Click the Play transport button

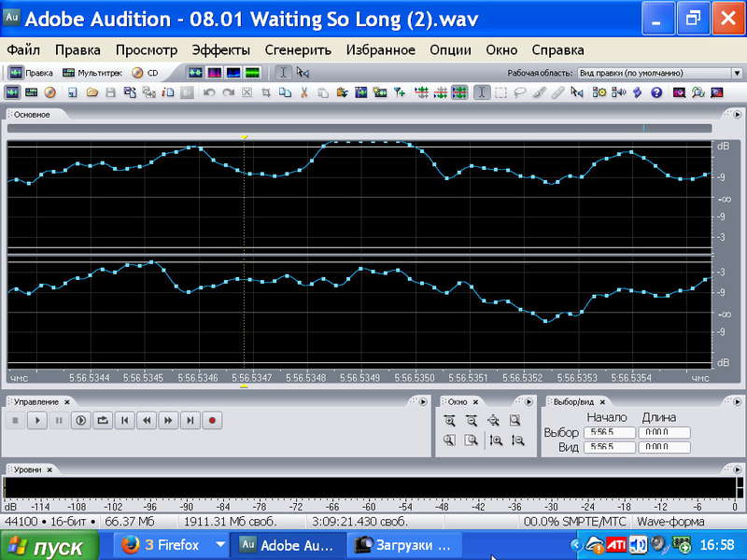(x=37, y=421)
